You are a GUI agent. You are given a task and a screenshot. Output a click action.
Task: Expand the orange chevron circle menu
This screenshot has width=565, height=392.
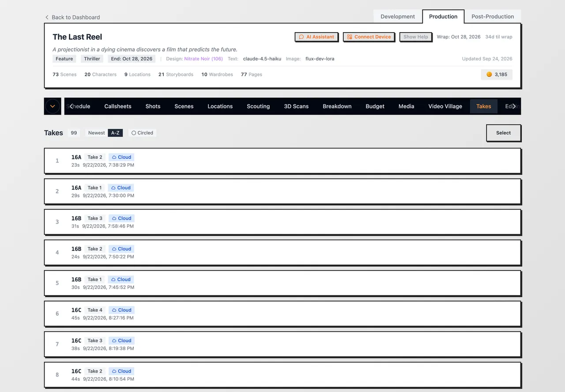[53, 106]
